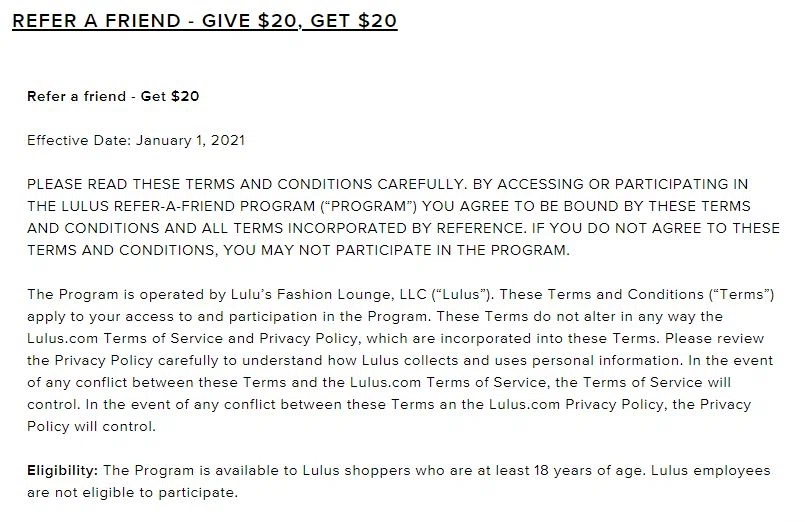This screenshot has height=522, width=805.
Task: Click the underlined Refer A Friend heading
Action: (x=204, y=21)
